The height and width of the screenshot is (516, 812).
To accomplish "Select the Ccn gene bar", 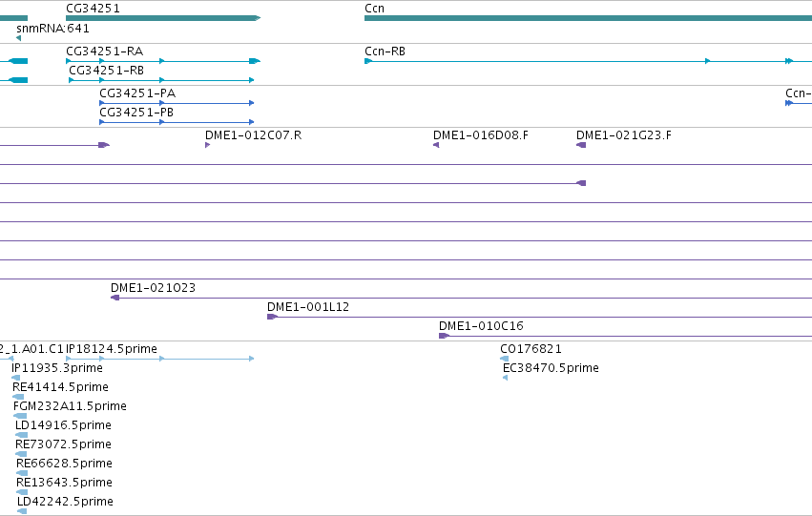I will [589, 18].
